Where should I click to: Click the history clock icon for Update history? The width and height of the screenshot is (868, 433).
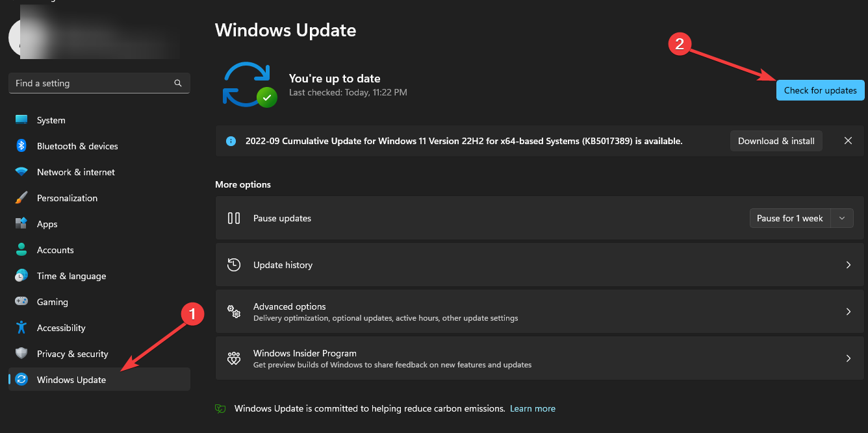234,265
